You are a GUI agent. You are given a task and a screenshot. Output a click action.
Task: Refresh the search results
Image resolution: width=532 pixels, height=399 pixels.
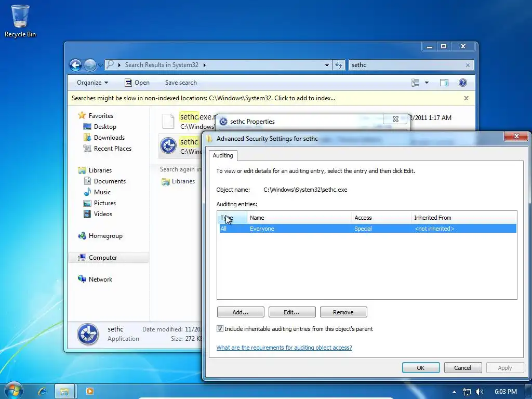pyautogui.click(x=339, y=65)
